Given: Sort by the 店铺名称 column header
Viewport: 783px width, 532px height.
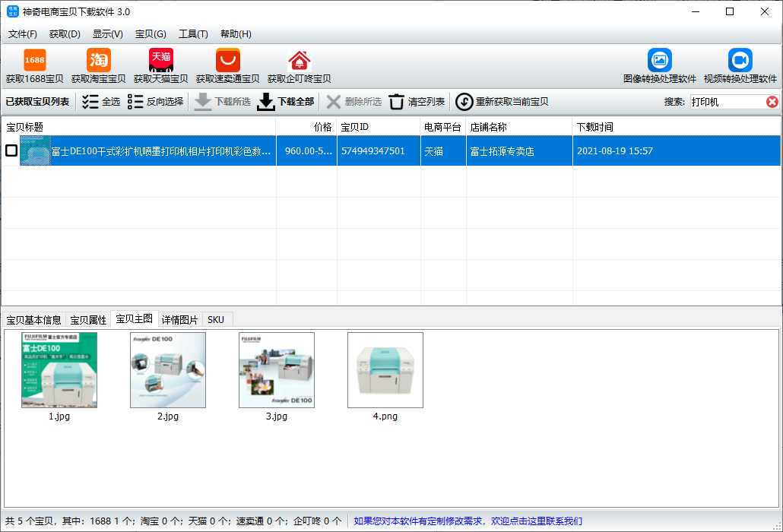Looking at the screenshot, I should [519, 127].
